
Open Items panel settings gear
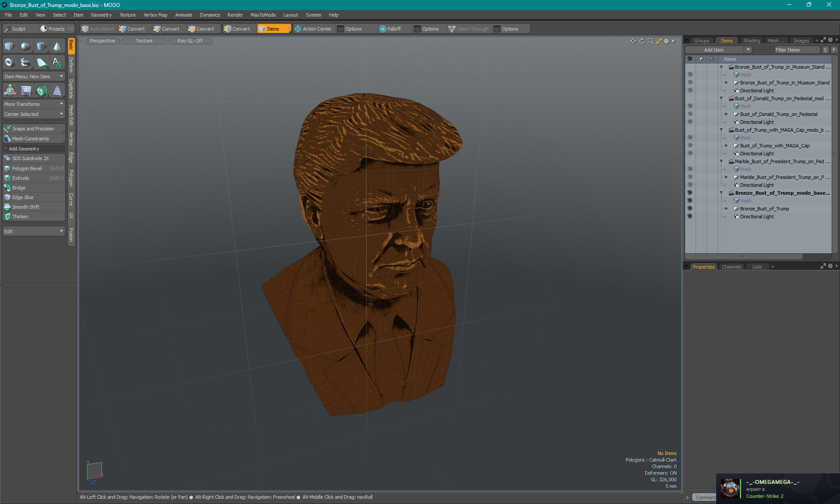point(830,40)
